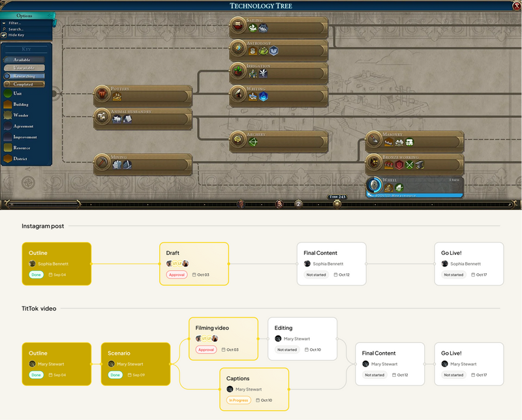Click the Sep 09 date on Scenario
522x420 pixels.
point(139,375)
